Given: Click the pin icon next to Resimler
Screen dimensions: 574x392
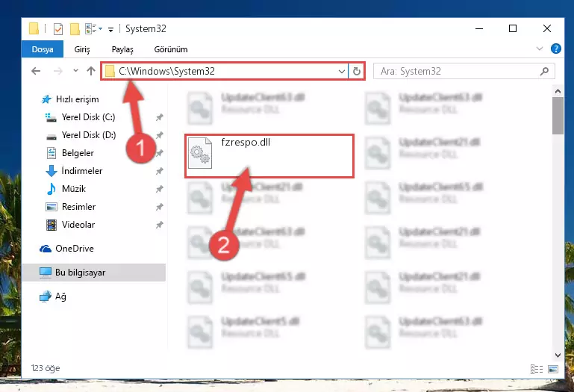Looking at the screenshot, I should (159, 207).
